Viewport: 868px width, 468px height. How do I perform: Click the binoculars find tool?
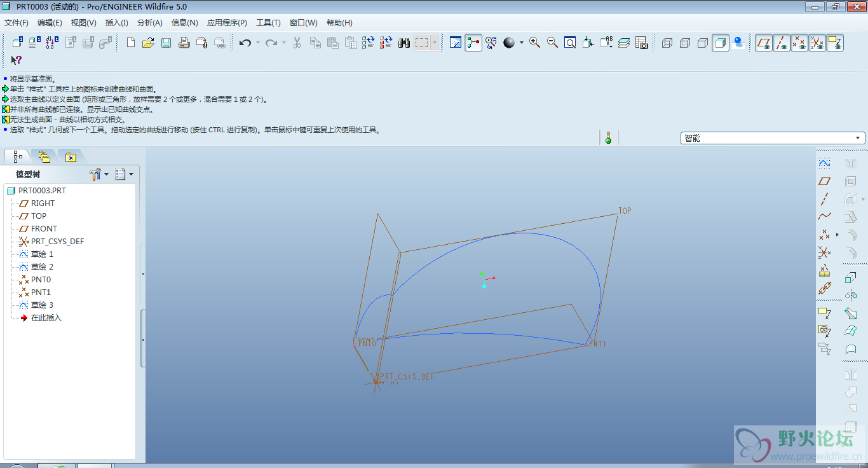(x=404, y=43)
